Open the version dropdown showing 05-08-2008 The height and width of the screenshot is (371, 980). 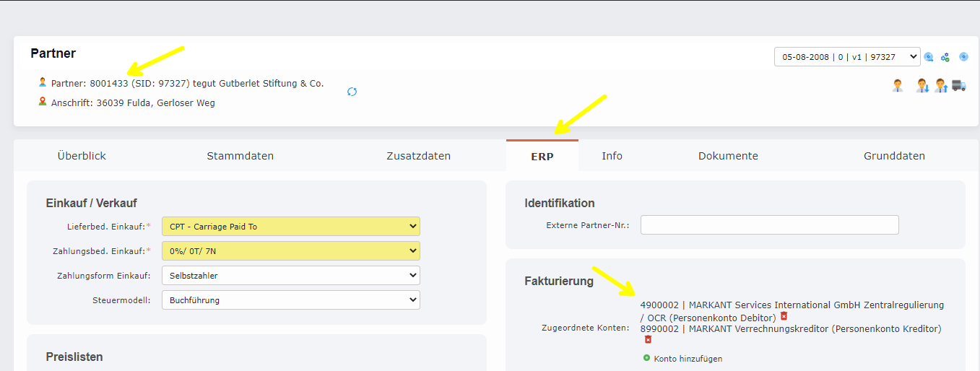click(x=847, y=57)
